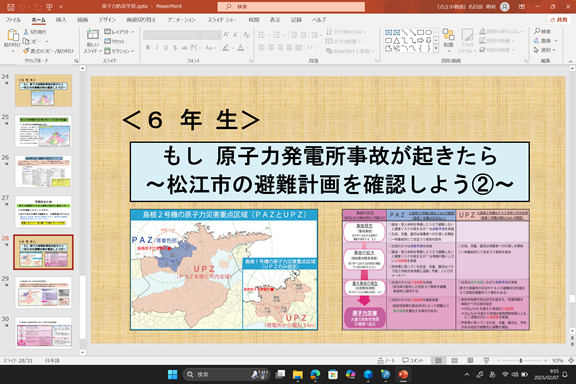The height and width of the screenshot is (384, 576).
Task: Select the Right Arrow shape in the gallery
Action: tap(421, 40)
